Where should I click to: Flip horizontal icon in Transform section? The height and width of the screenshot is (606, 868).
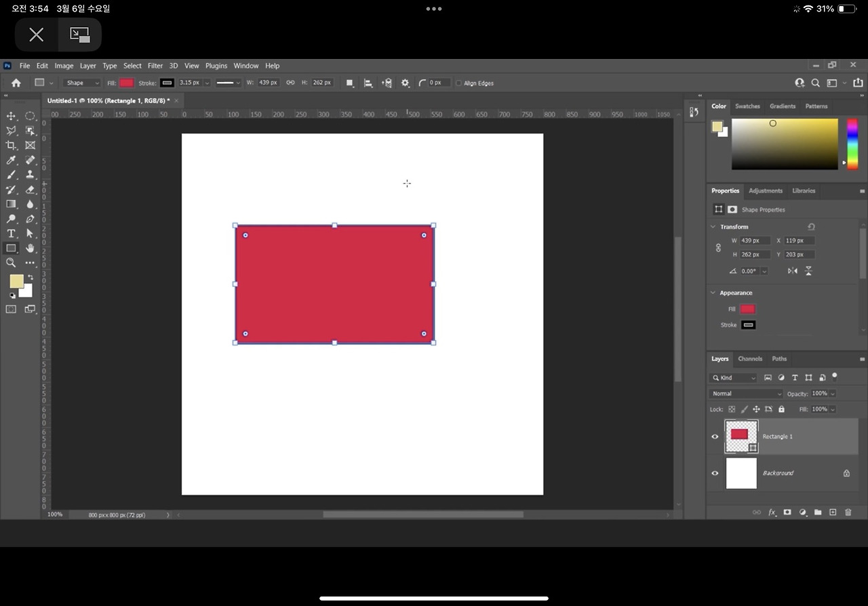click(792, 270)
